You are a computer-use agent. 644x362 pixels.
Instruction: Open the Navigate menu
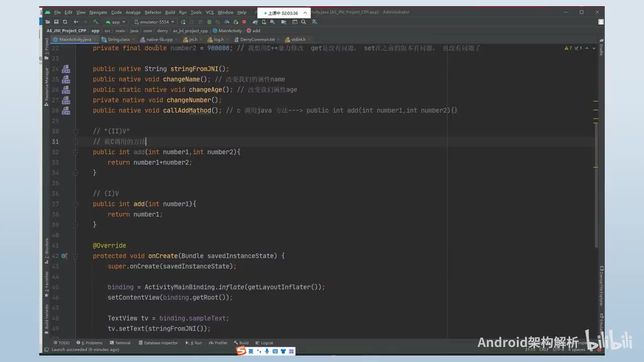point(98,12)
